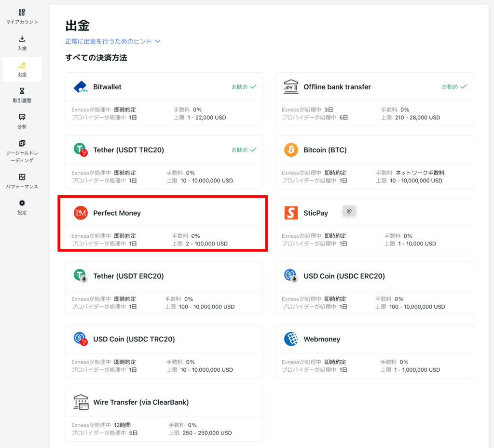Go to 入金 deposit page

pos(22,43)
